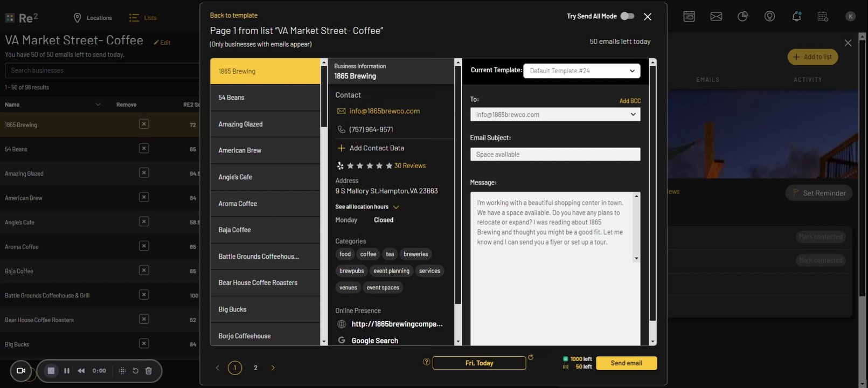This screenshot has height=388, width=868.
Task: Open the 1865brewingcompa... website link
Action: [397, 324]
